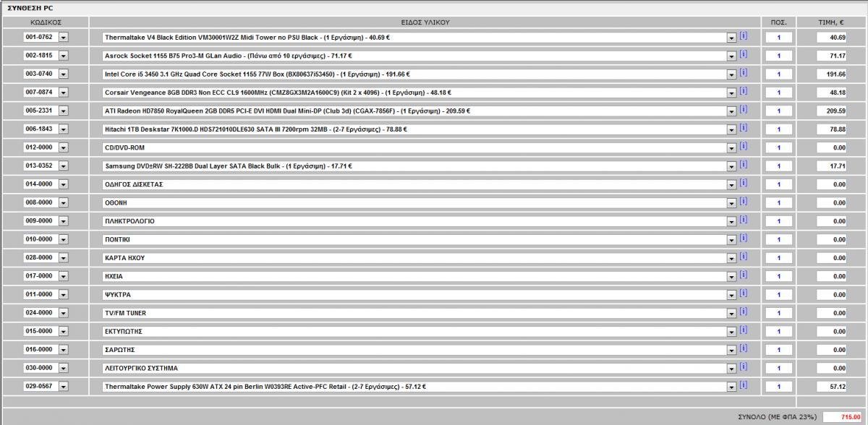The height and width of the screenshot is (425, 868).
Task: Open the ΟΘΟΝΗ product selection dropdown
Action: (731, 202)
